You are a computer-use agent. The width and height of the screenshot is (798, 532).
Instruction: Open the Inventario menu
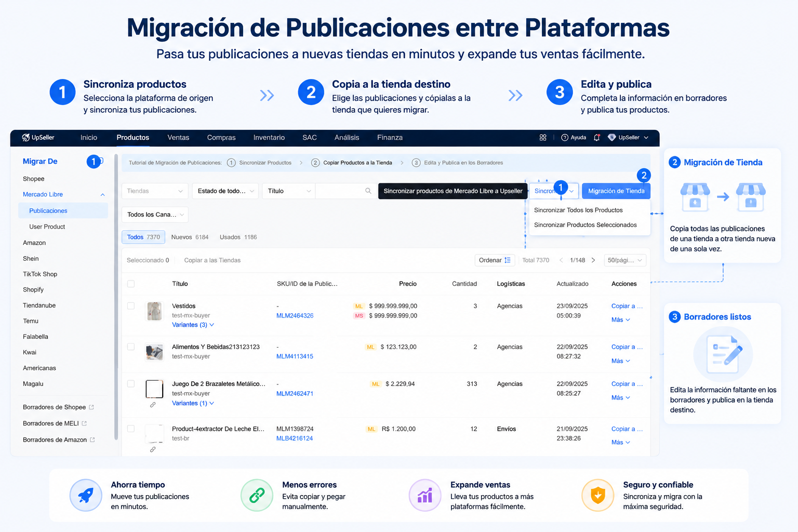tap(269, 138)
